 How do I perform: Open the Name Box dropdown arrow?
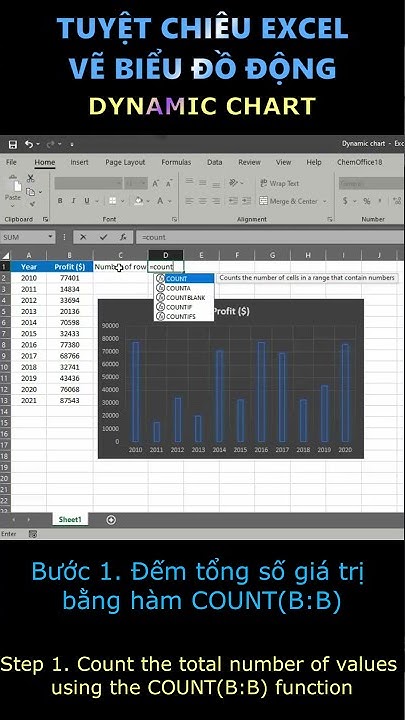(51, 237)
